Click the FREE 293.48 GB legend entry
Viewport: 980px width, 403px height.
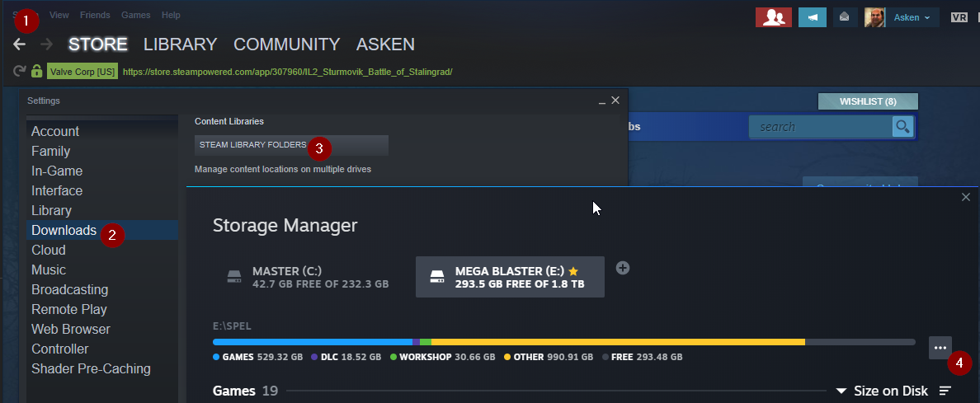point(642,358)
